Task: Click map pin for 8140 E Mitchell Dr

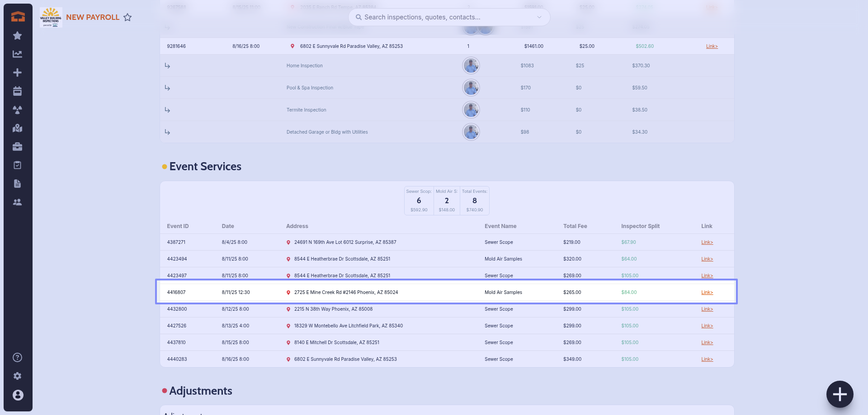Action: [x=288, y=343]
